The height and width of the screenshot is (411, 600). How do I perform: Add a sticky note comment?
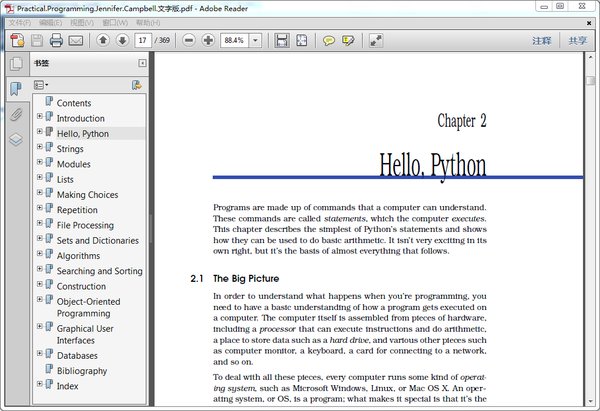coord(328,40)
